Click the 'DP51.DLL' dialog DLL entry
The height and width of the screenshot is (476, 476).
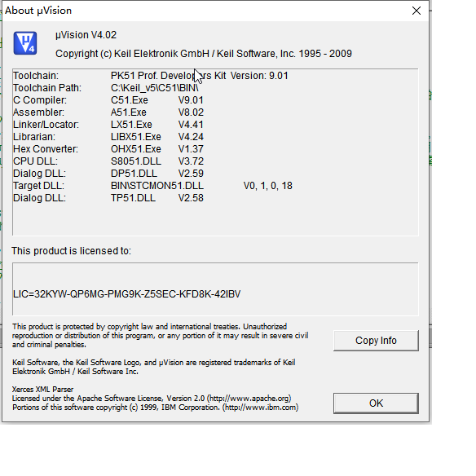pyautogui.click(x=134, y=174)
